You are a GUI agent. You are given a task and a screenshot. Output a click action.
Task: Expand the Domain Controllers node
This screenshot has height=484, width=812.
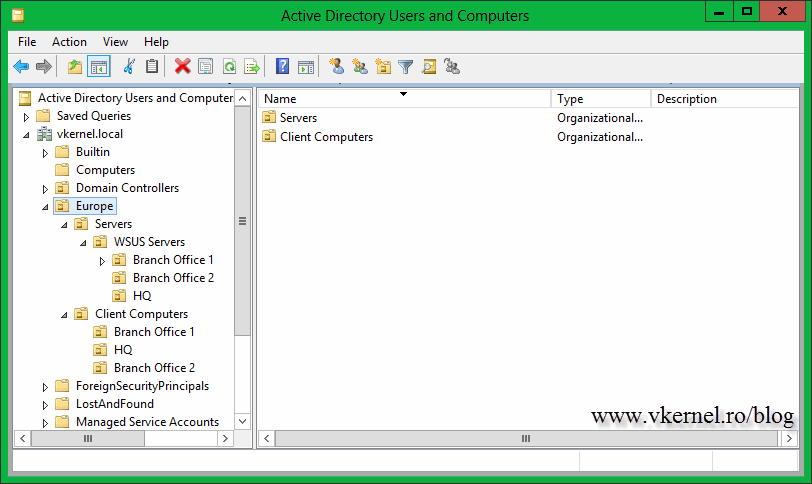45,189
